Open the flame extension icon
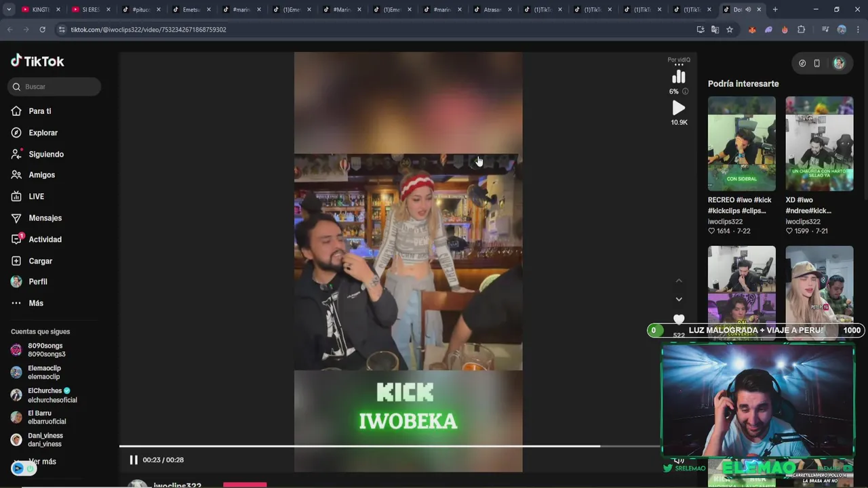 785,30
